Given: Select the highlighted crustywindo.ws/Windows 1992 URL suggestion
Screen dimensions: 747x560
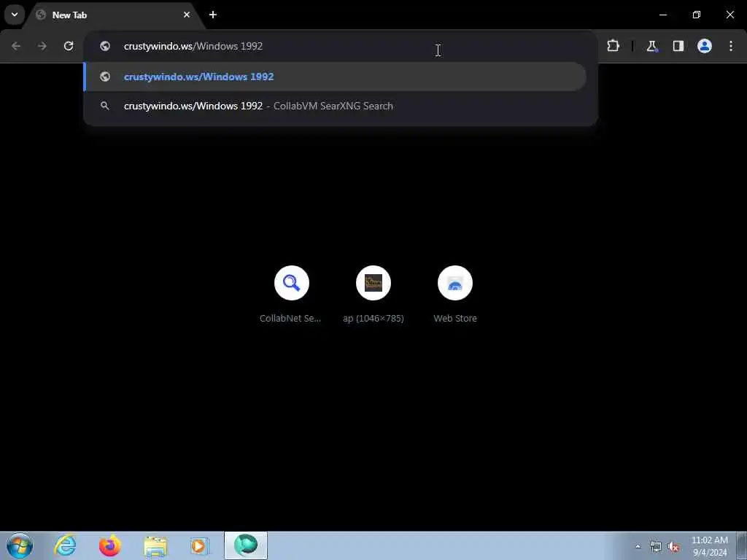Looking at the screenshot, I should coord(335,77).
